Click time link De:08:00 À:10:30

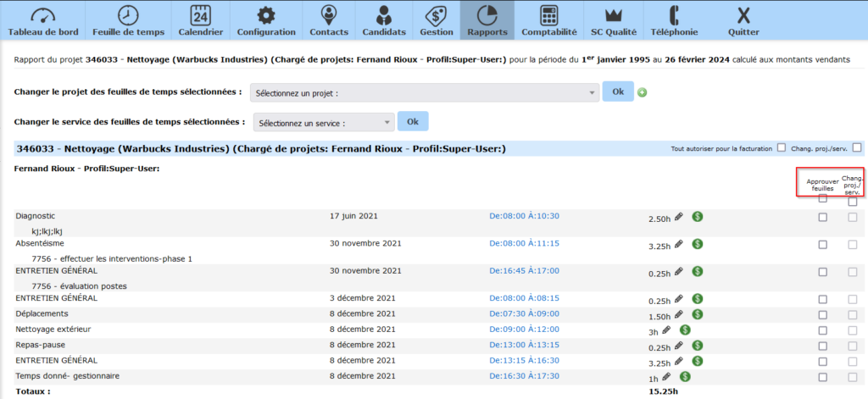[524, 216]
